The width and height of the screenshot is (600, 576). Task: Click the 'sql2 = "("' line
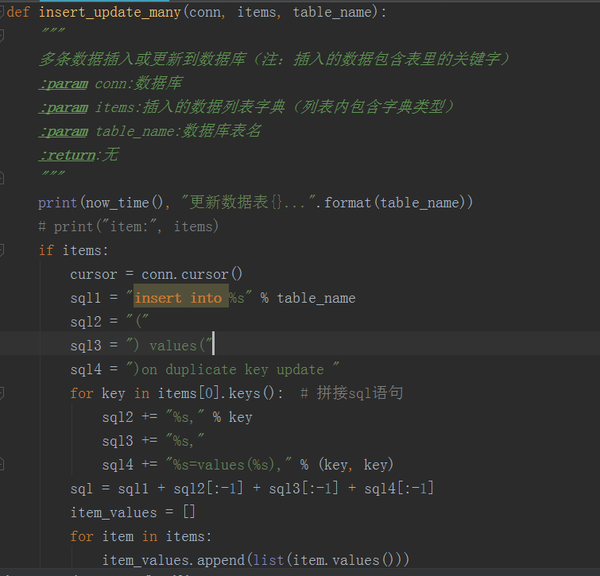coord(109,321)
